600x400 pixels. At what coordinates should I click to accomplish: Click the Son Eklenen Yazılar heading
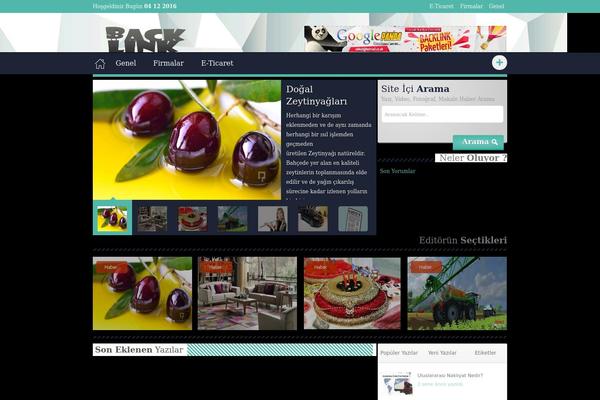pos(139,350)
